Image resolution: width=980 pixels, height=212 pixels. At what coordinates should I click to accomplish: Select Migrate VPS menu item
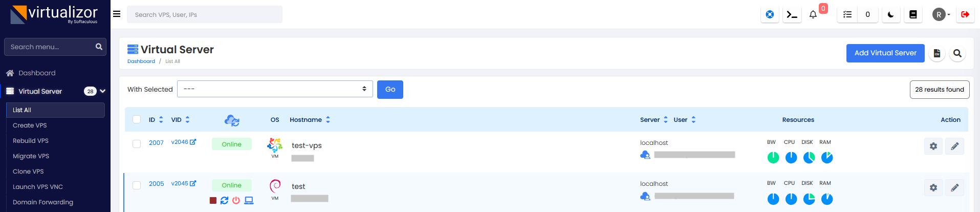point(31,156)
